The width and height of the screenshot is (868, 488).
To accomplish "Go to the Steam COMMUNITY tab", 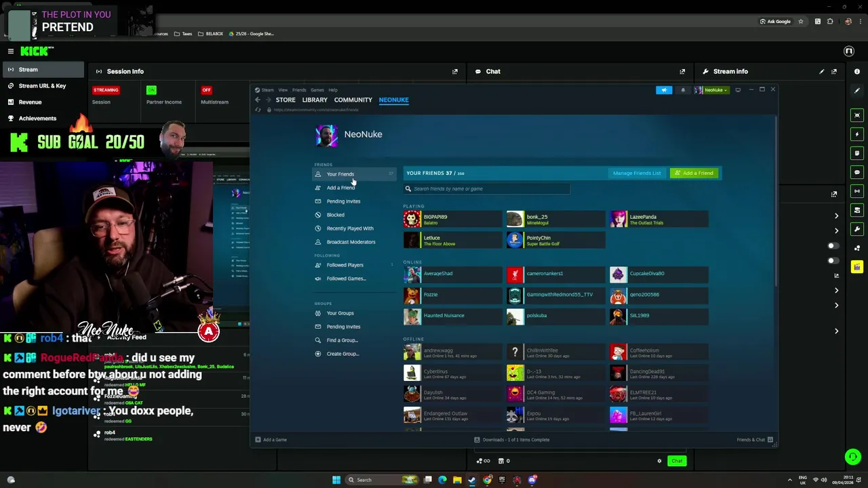I will [x=353, y=100].
